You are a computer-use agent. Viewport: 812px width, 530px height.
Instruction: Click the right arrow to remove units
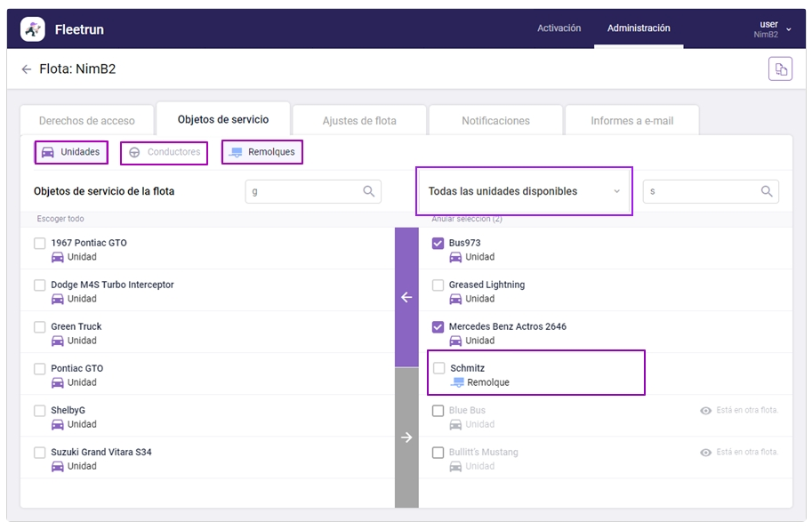coord(406,438)
